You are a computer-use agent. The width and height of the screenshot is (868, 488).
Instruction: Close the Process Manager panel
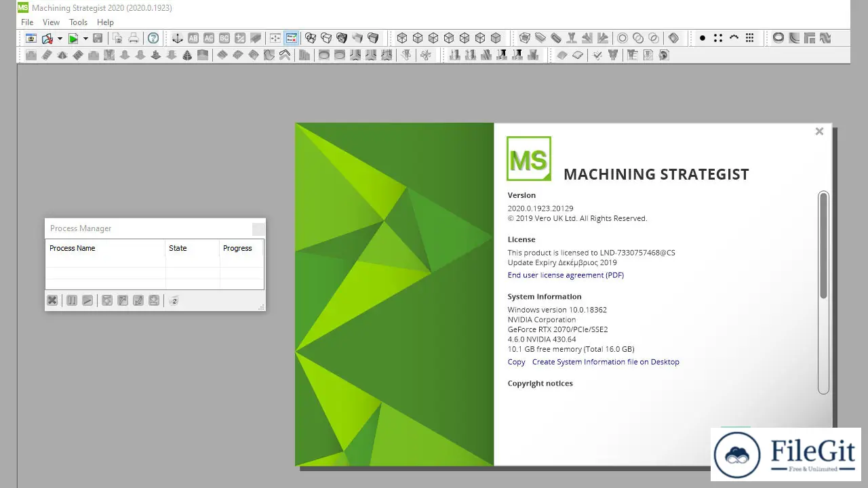pyautogui.click(x=258, y=228)
